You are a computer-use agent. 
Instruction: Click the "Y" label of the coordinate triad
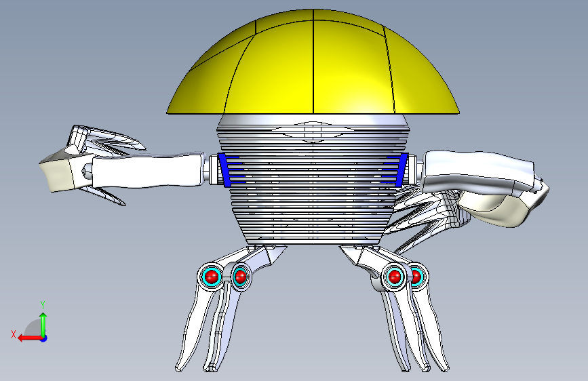43,304
